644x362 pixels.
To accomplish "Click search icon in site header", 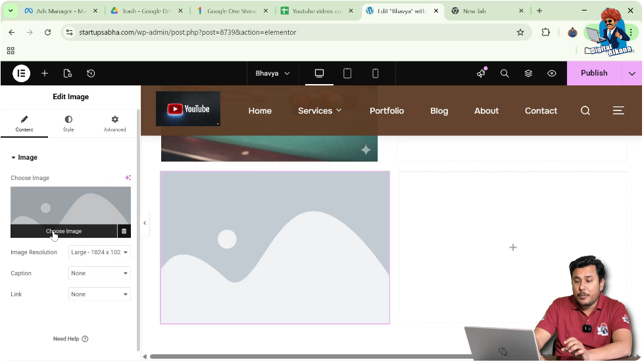I will [585, 110].
